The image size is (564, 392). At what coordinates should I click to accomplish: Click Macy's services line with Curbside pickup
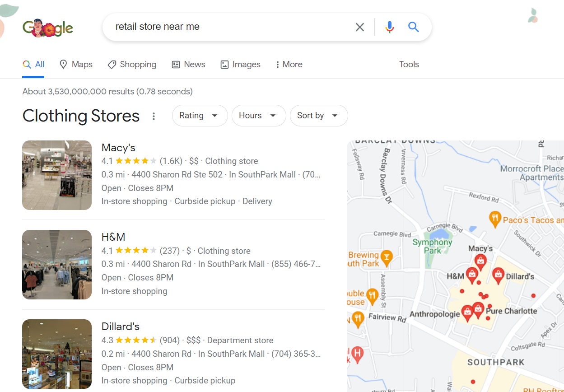tap(187, 201)
